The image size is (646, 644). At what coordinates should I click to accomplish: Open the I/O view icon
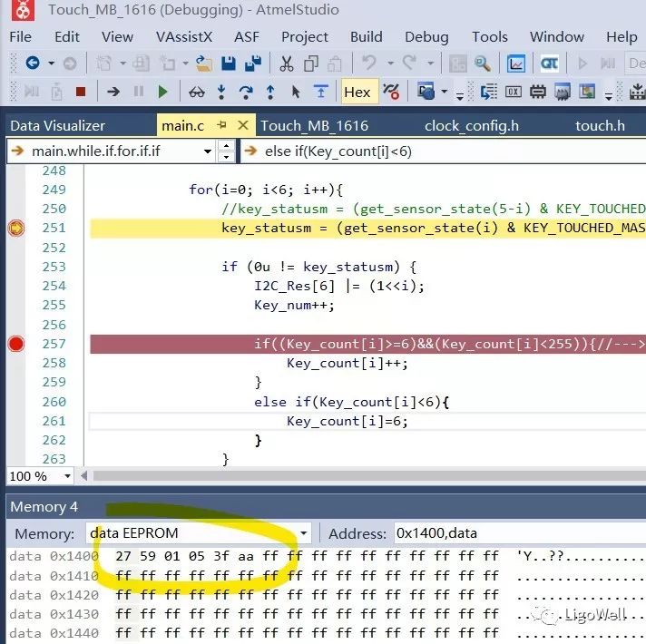point(587,92)
